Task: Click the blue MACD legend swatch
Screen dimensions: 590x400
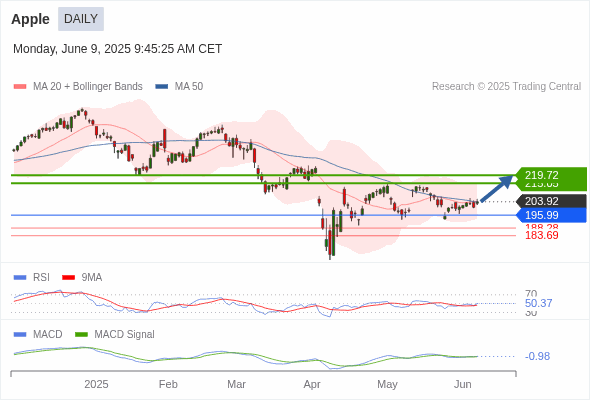Action: click(x=20, y=335)
